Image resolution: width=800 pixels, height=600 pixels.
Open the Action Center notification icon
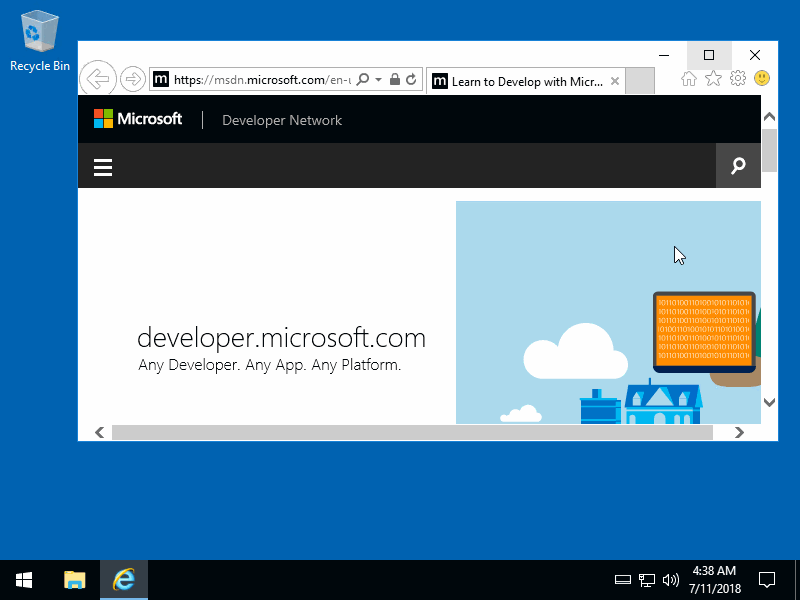767,580
